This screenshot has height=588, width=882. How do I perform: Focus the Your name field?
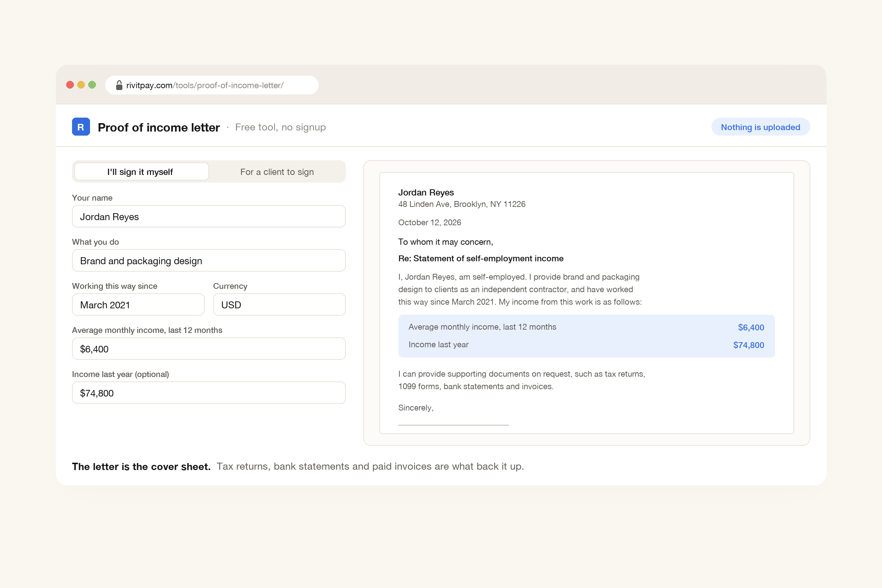(208, 216)
